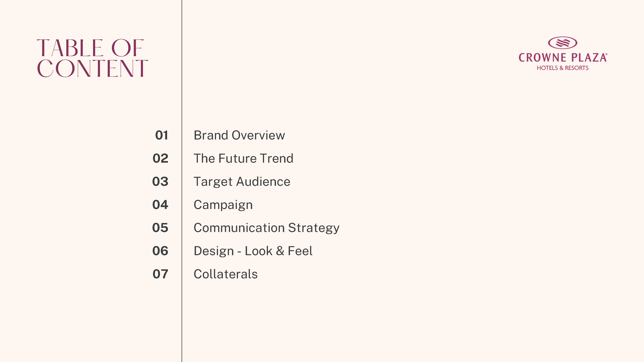This screenshot has height=362, width=644.
Task: Select the Table of Content heading
Action: point(93,58)
